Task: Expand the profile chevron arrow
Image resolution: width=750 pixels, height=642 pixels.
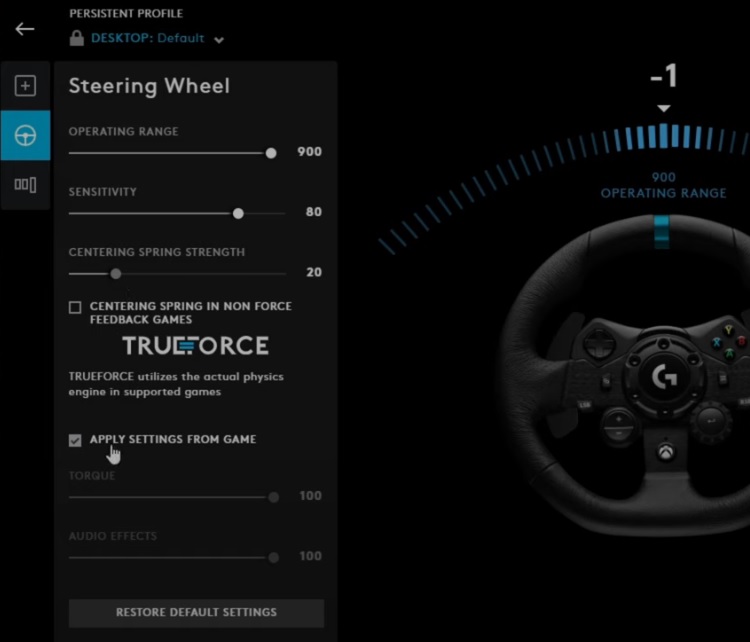Action: [x=219, y=40]
